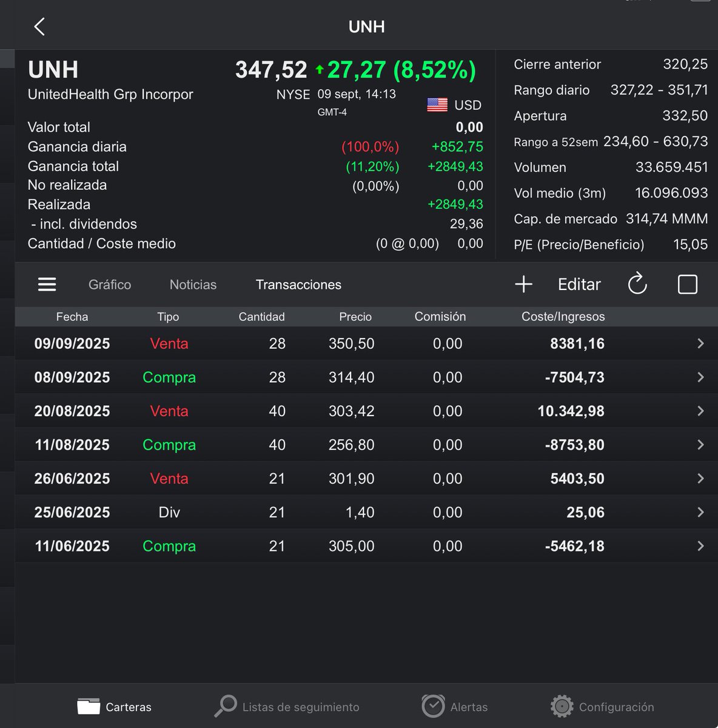Tap the Ganancia diaria value +852,75
This screenshot has width=718, height=728.
pyautogui.click(x=457, y=147)
